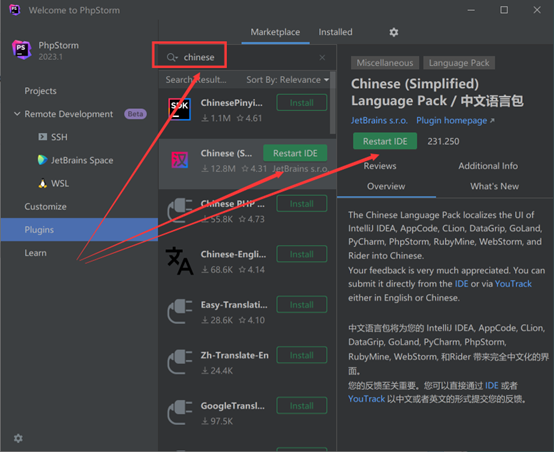Click Restart IDE in the details panel

385,141
